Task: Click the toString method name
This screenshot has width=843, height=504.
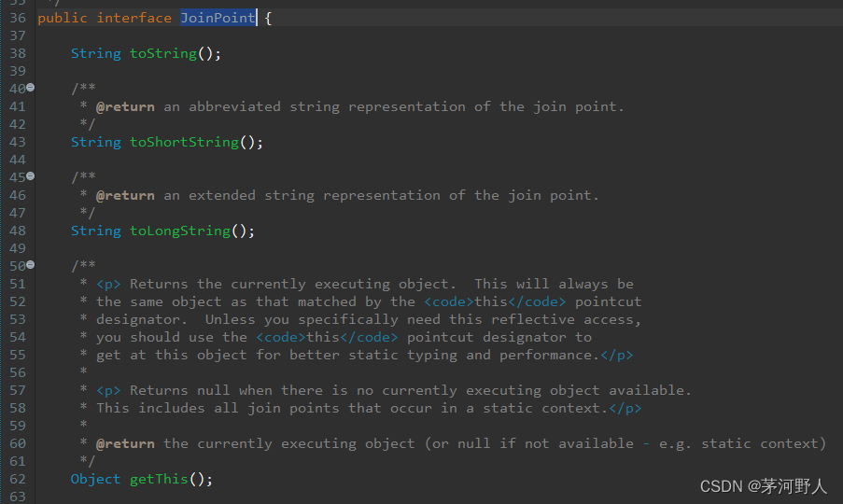Action: pyautogui.click(x=163, y=53)
